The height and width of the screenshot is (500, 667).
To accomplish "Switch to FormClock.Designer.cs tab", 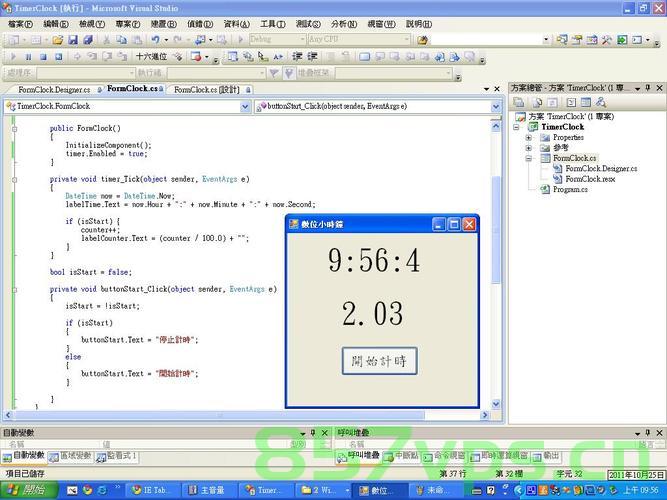I will 54,90.
